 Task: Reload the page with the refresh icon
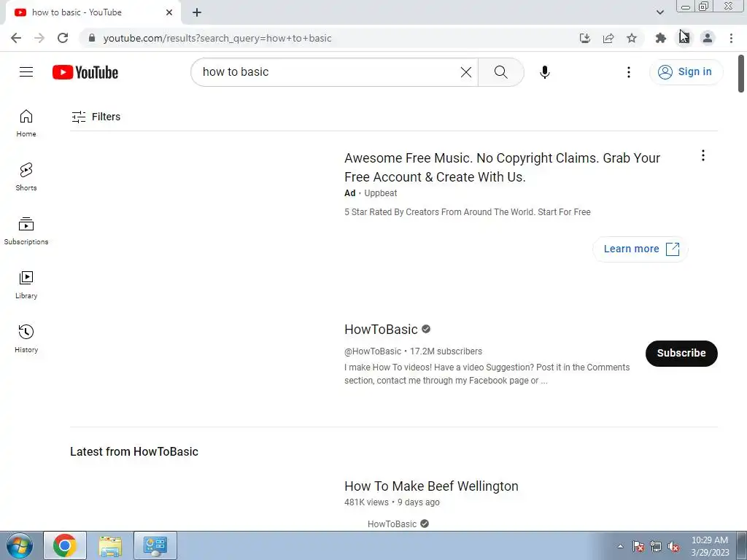(63, 38)
